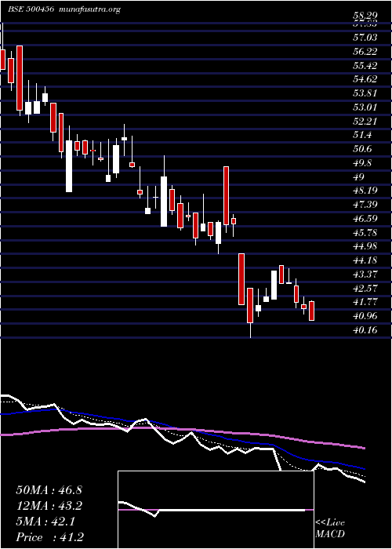This screenshot has width=392, height=549.
Task: Select the 46.59 price label
Action: point(365,219)
